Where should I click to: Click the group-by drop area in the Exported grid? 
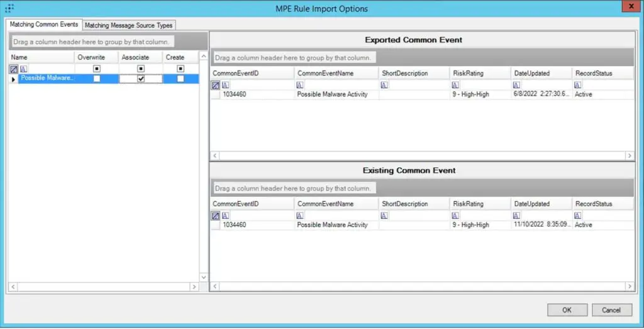[422, 57]
